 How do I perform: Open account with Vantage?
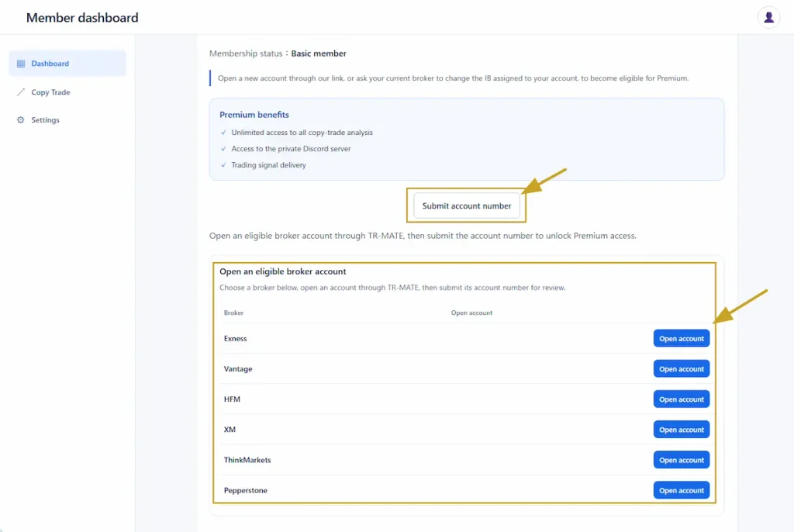click(681, 369)
